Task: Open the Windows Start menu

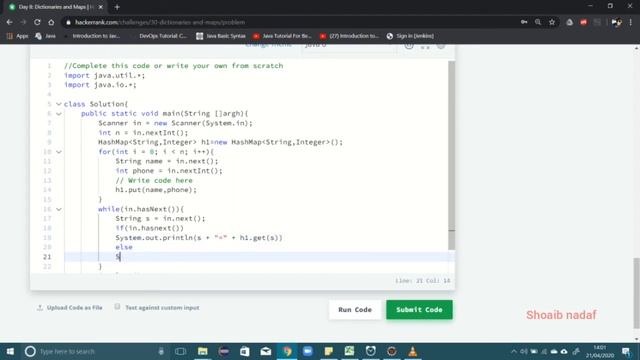Action: tap(10, 351)
